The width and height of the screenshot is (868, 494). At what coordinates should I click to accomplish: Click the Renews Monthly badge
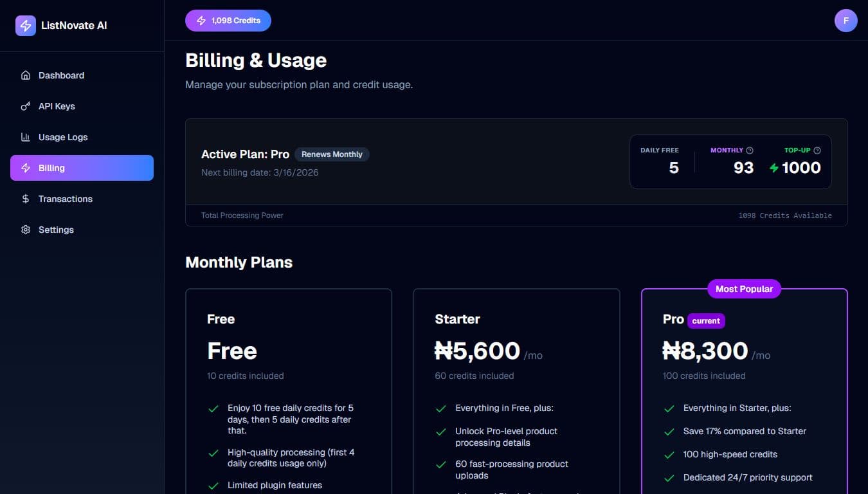point(332,154)
